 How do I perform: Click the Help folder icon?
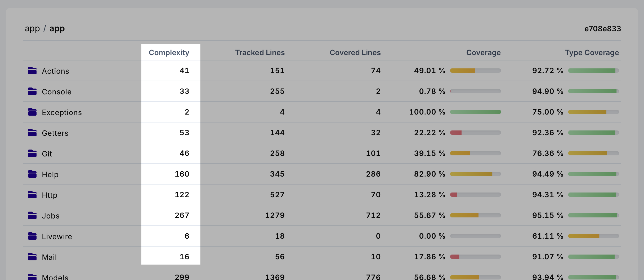32,174
